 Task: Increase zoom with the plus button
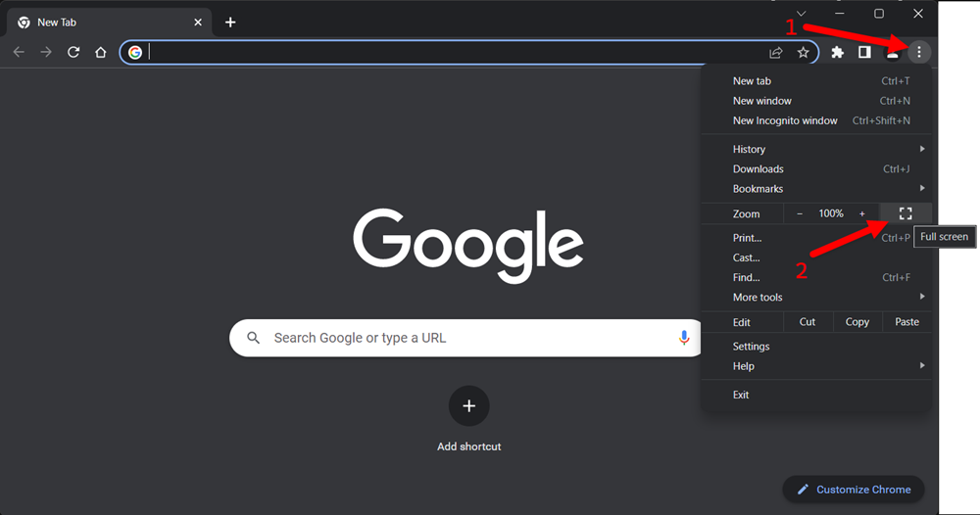point(861,213)
